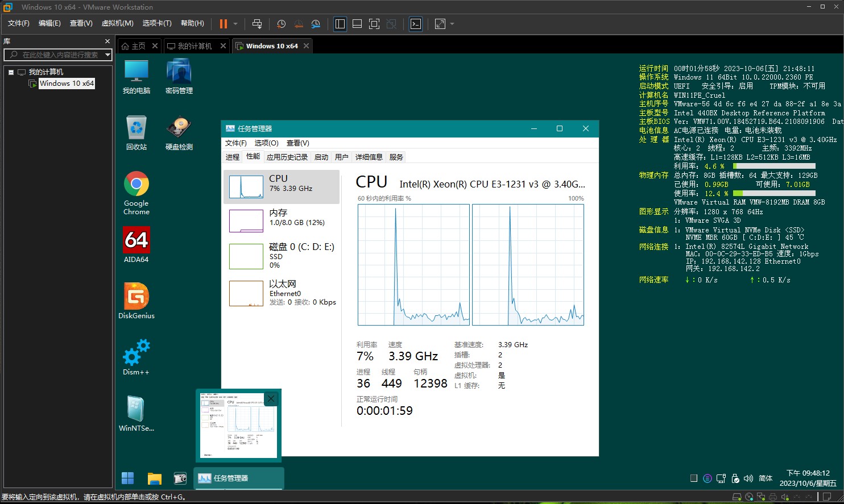
Task: Click the stretch guest display icon
Action: pyautogui.click(x=440, y=24)
